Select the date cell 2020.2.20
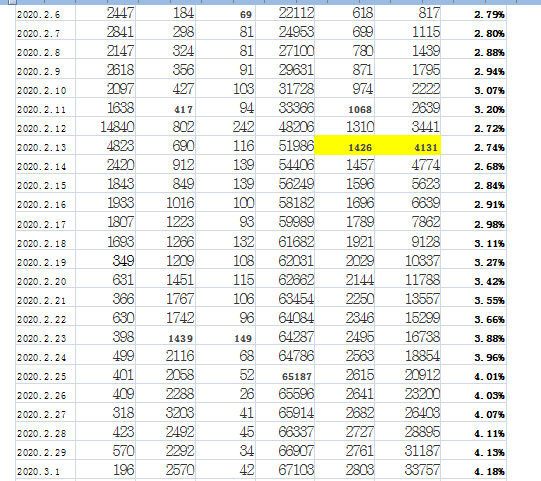 45,279
